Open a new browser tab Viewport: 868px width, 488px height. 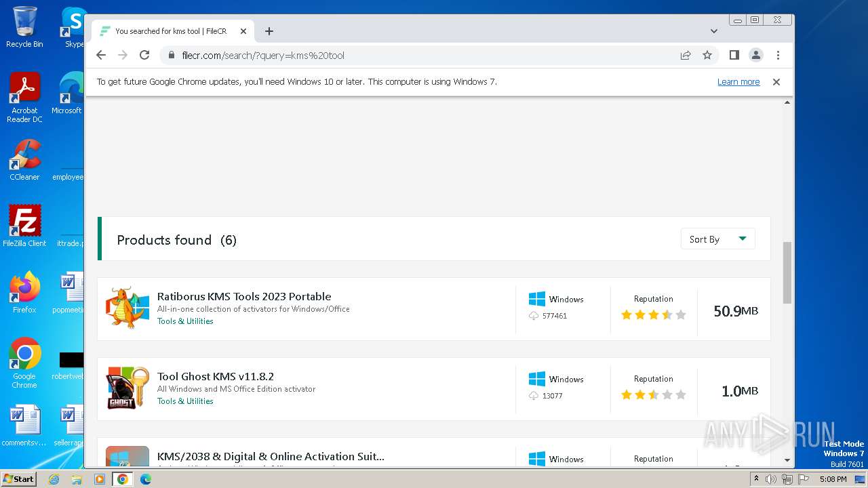click(x=269, y=31)
